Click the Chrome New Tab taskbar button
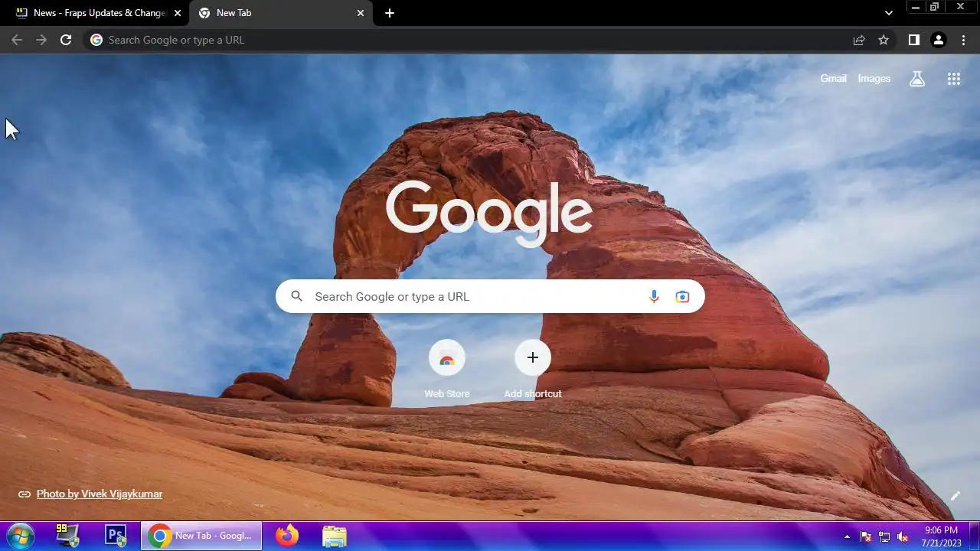Screen dimensions: 980x551 201,536
